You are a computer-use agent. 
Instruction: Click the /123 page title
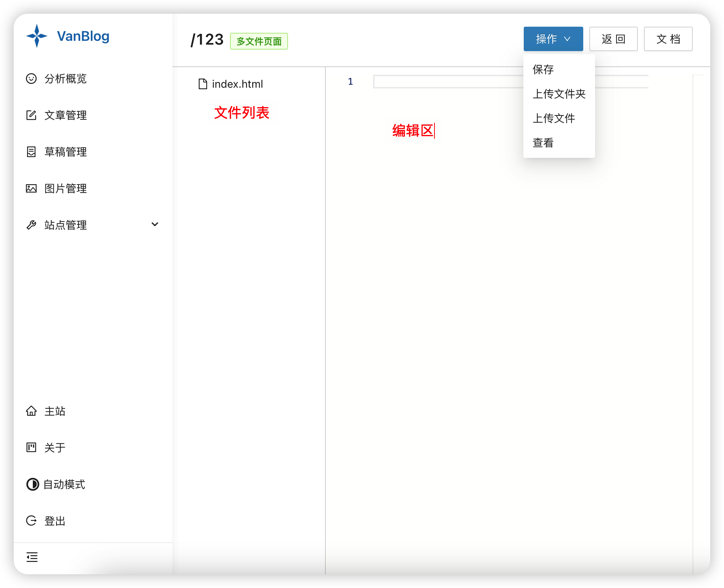207,40
